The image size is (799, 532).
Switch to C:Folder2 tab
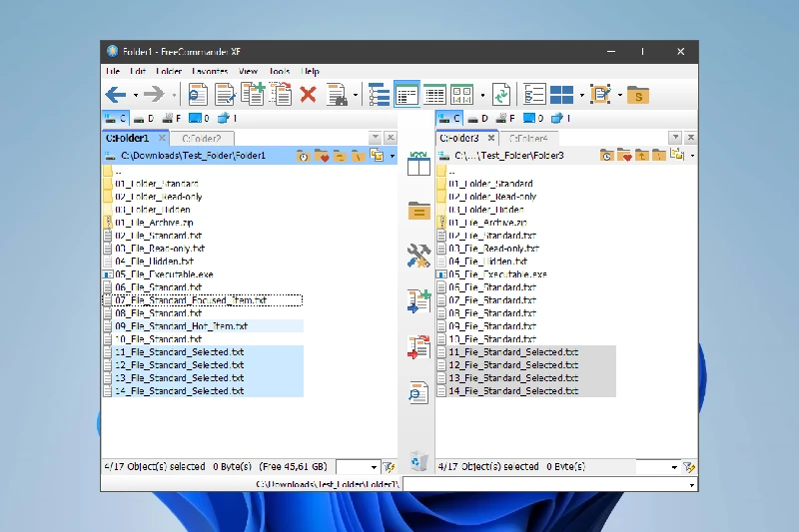click(x=202, y=139)
